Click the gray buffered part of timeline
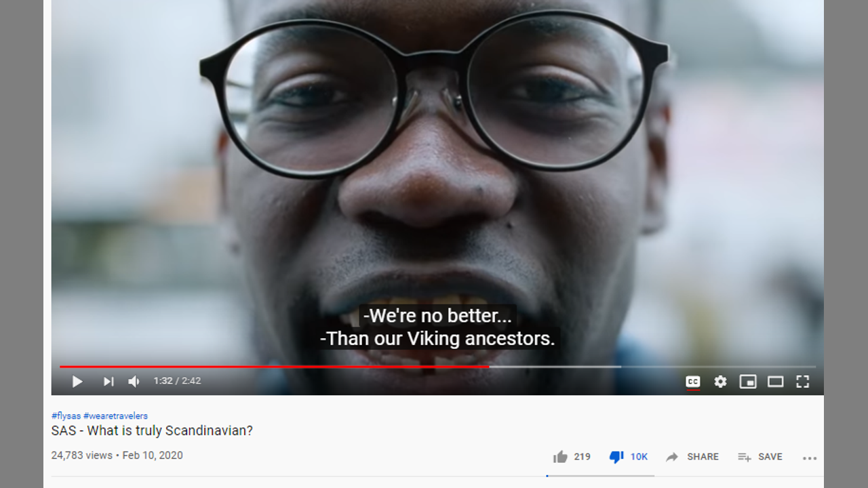This screenshot has width=868, height=488. 555,367
